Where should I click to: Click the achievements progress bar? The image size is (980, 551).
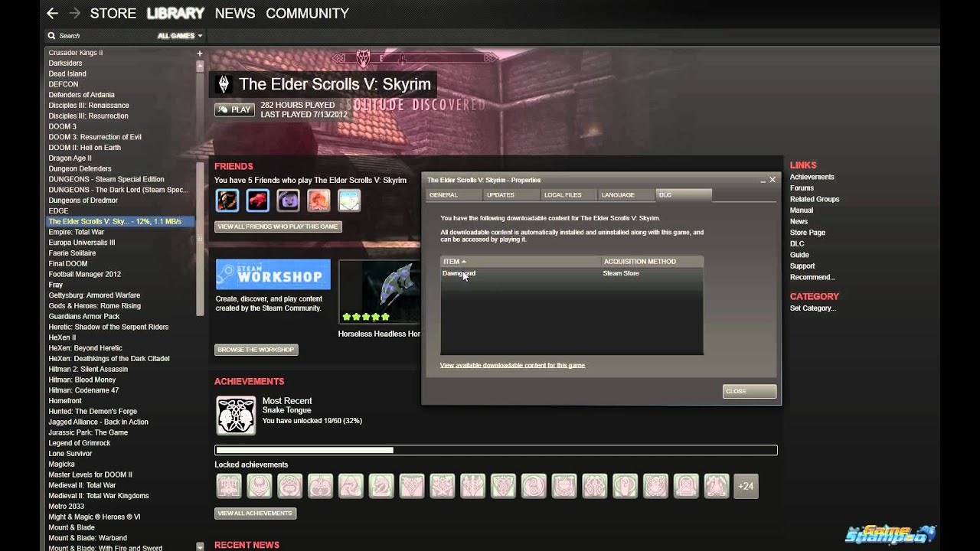pyautogui.click(x=496, y=450)
